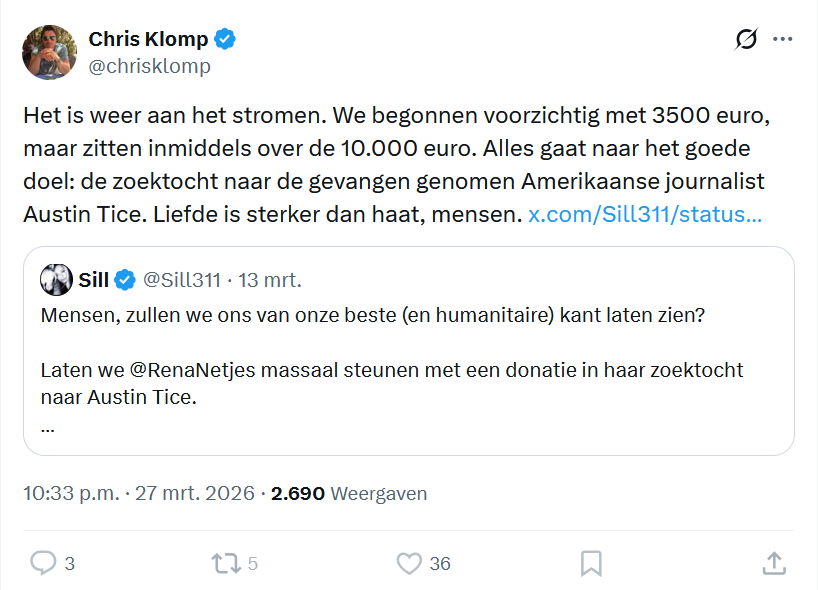Click the @chrisklomp handle
This screenshot has height=590, width=818.
coord(150,67)
